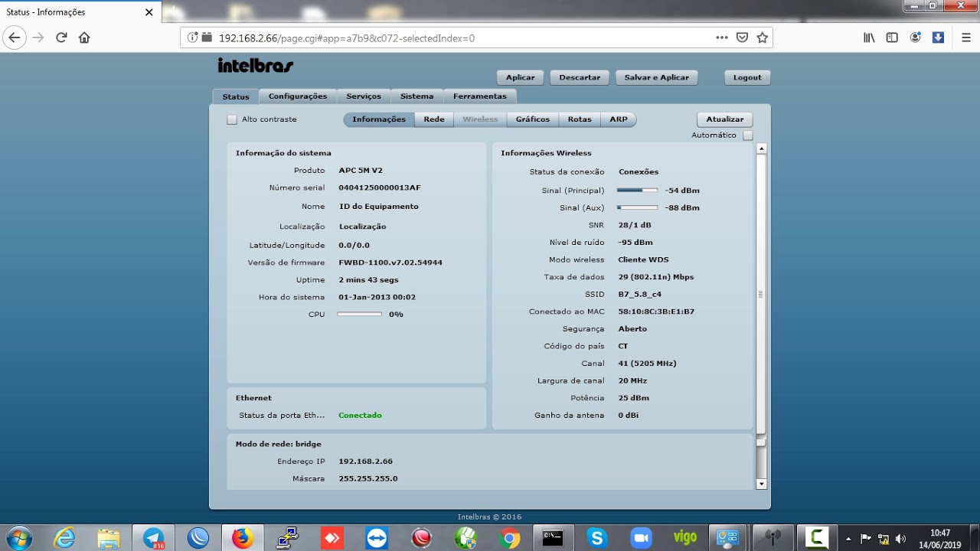The width and height of the screenshot is (980, 551).
Task: Open Camtasia green C icon
Action: 816,538
